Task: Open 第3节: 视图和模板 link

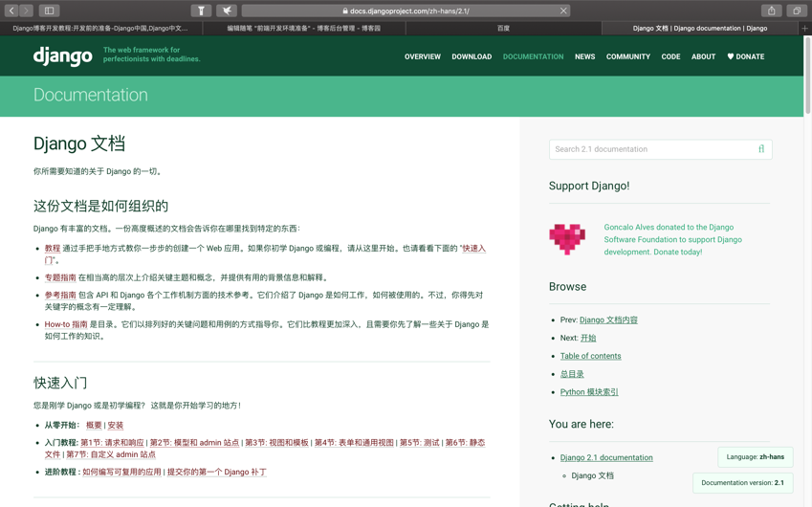Action: (x=276, y=443)
